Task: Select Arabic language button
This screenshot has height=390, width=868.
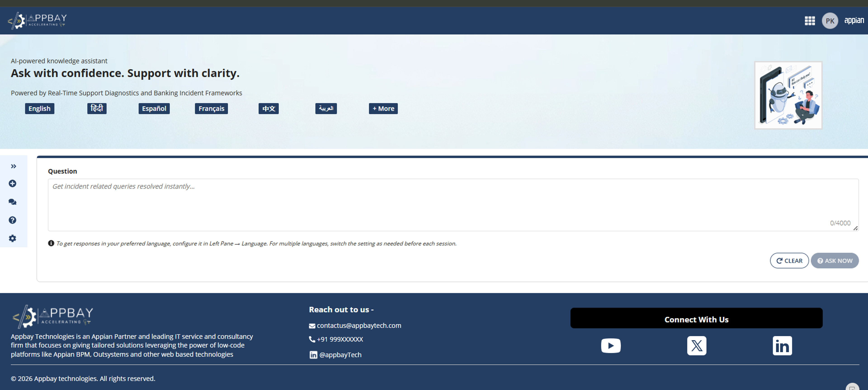Action: click(x=326, y=108)
